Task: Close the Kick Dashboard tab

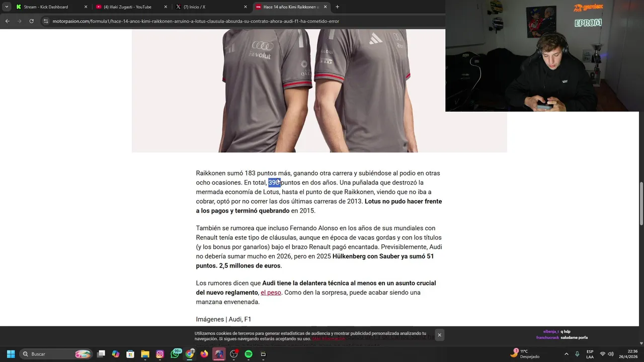Action: pos(86,7)
